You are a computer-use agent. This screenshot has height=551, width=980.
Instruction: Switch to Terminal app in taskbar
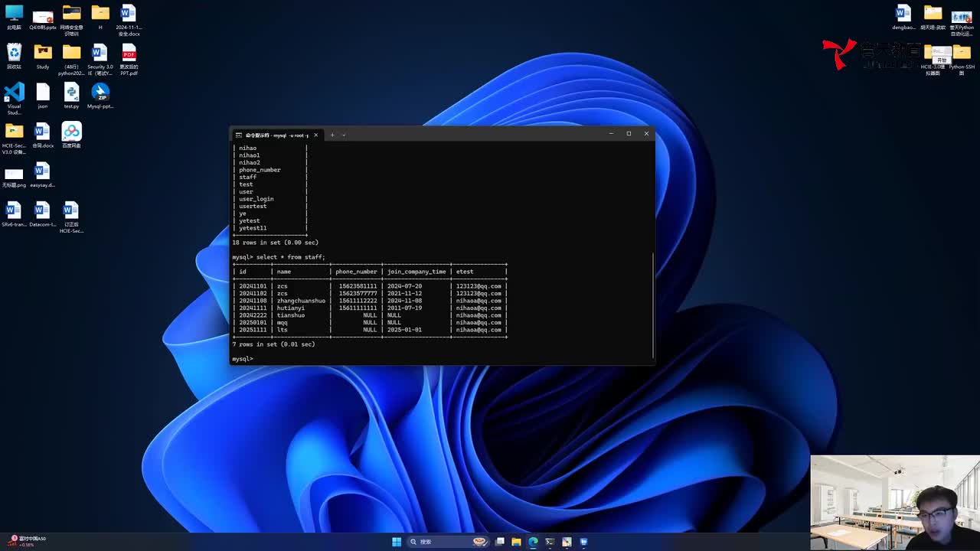550,542
